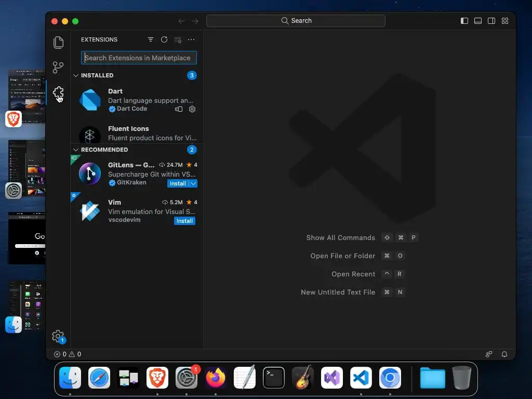Open GarageBand from the Dock
532x399 pixels.
pyautogui.click(x=303, y=378)
